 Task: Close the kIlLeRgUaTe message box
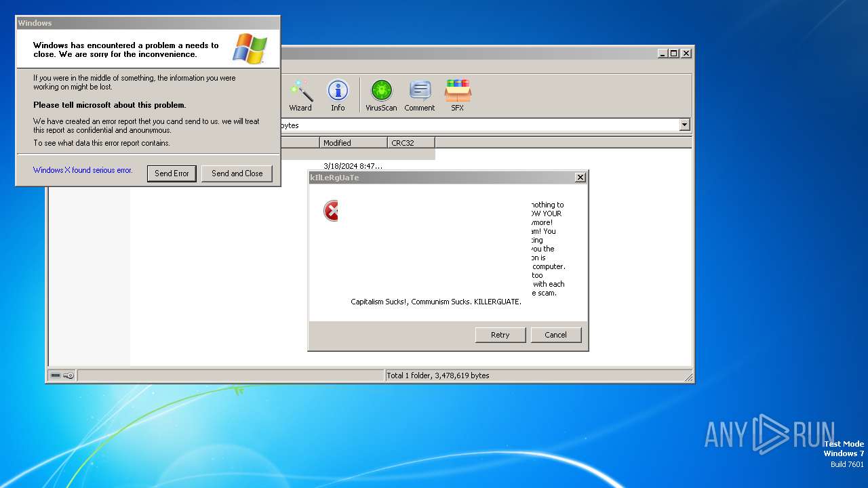click(x=580, y=177)
